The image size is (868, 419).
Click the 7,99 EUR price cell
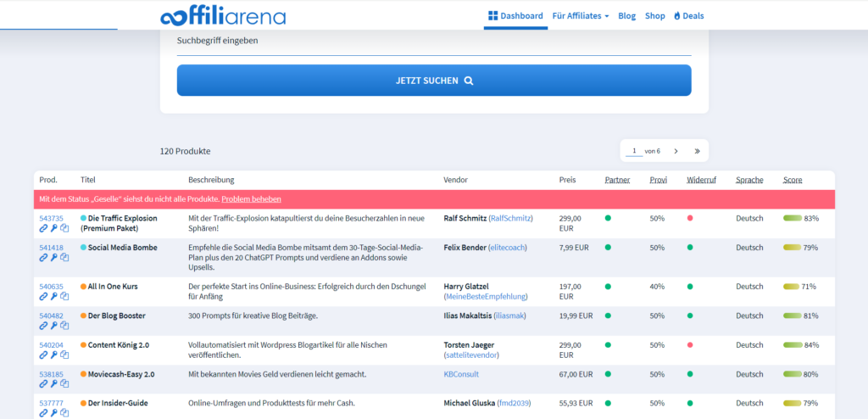pyautogui.click(x=574, y=248)
